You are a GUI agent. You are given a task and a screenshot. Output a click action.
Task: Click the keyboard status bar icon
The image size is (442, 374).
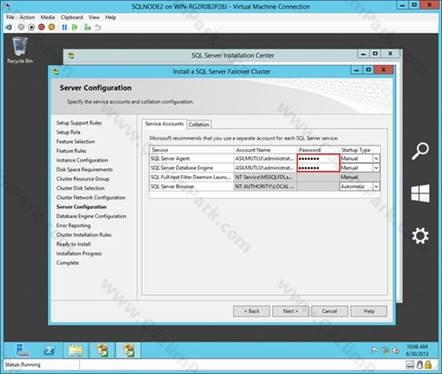click(x=410, y=365)
